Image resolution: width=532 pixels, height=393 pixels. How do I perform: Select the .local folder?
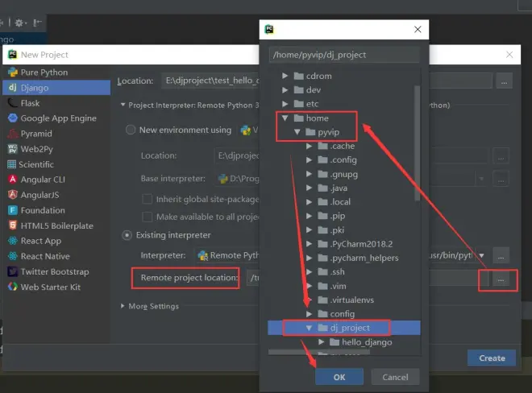point(335,202)
